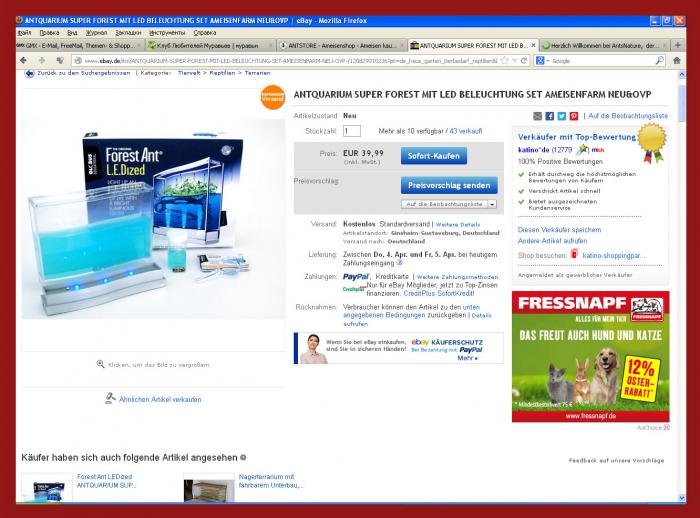Click the magnifier icon under product image
Image resolution: width=700 pixels, height=518 pixels.
(101, 364)
